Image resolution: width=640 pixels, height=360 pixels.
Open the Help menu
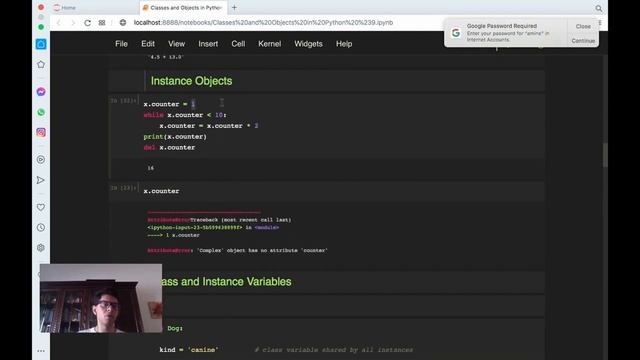tap(344, 44)
